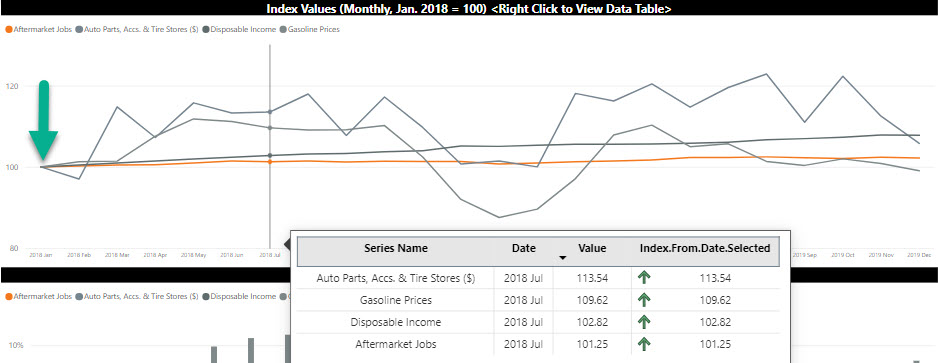Click the 101.25 cell in the Value column
The height and width of the screenshot is (363, 938).
(x=592, y=344)
